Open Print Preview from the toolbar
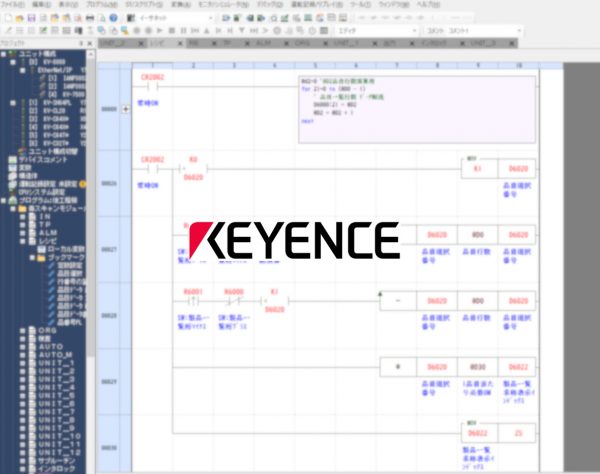The height and width of the screenshot is (474, 600). click(x=102, y=18)
